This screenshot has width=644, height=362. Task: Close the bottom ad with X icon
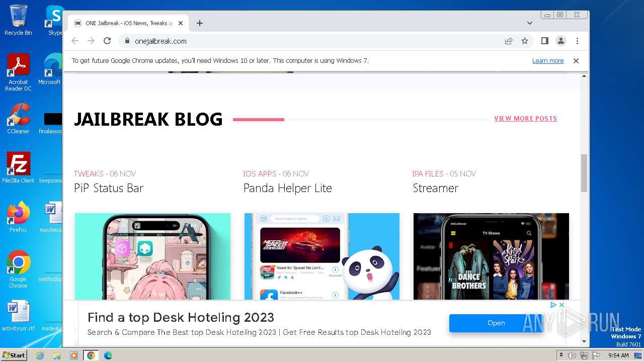coord(562,305)
